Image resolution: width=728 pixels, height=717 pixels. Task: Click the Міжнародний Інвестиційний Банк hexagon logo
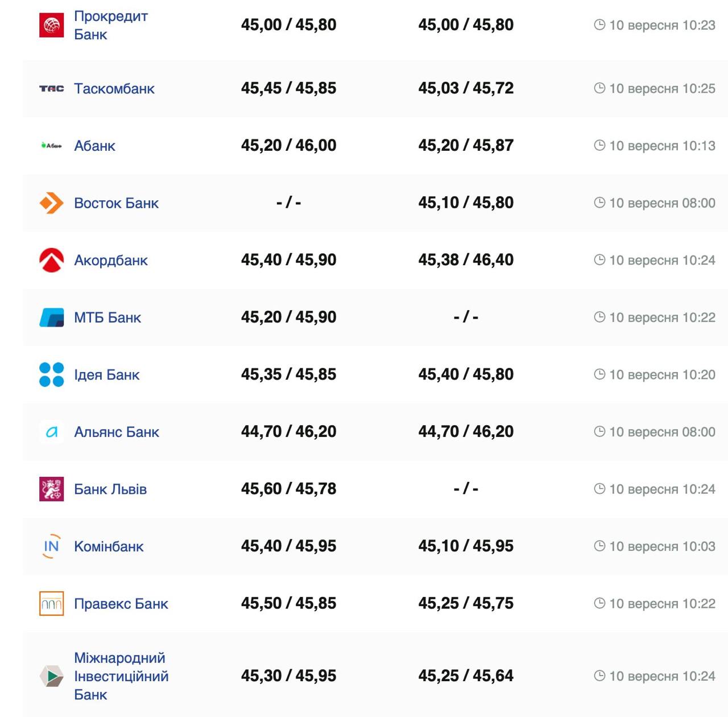point(51,676)
